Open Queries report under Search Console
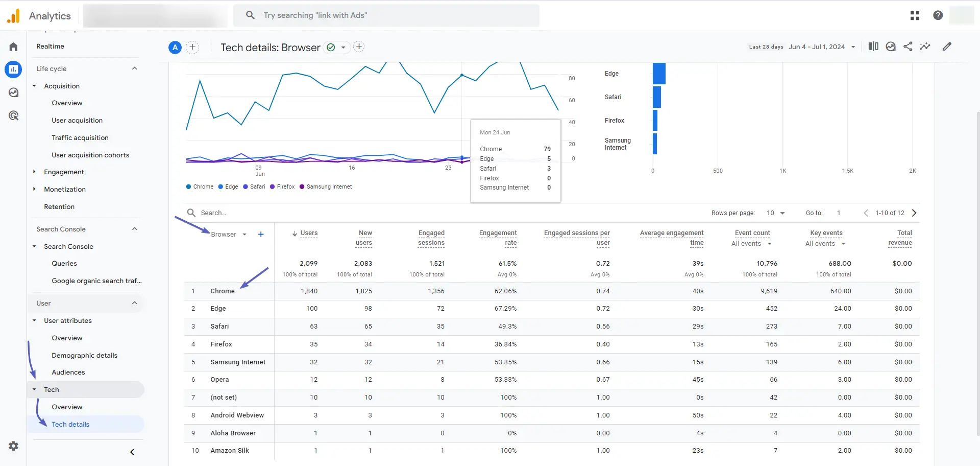The width and height of the screenshot is (980, 466). [64, 264]
